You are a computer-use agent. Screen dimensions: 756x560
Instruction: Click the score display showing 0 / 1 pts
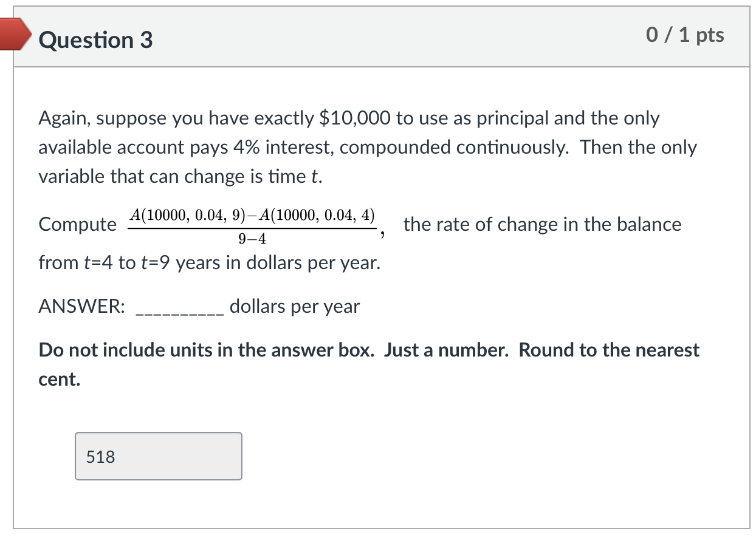686,35
